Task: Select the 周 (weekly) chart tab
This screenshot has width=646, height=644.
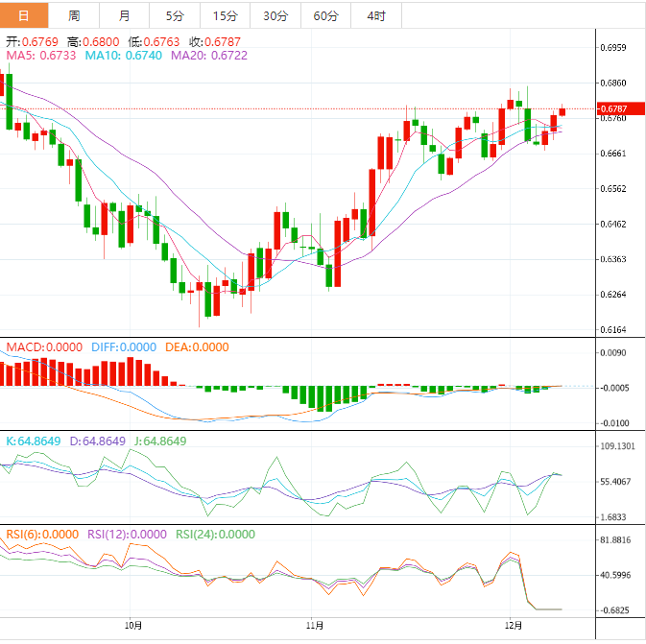Action: point(74,15)
